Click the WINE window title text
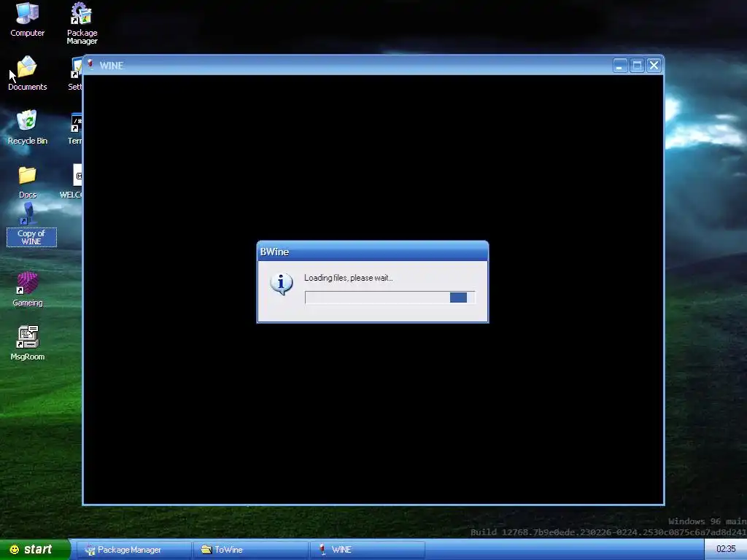The width and height of the screenshot is (747, 560). pos(112,66)
